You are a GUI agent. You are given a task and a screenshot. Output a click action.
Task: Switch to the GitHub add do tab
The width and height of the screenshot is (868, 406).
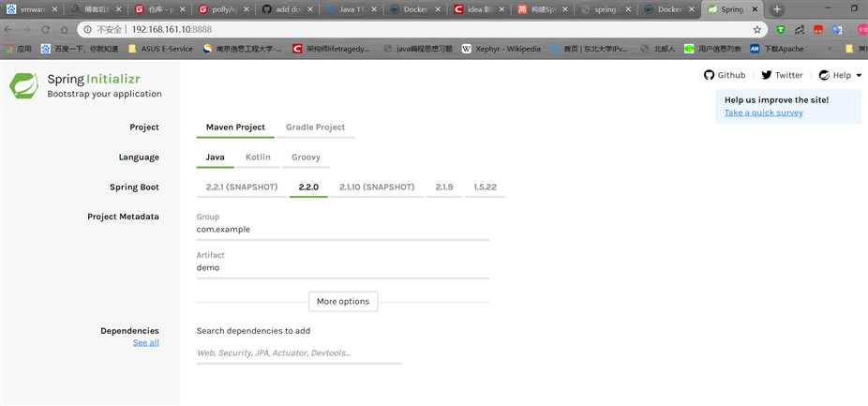tap(289, 9)
